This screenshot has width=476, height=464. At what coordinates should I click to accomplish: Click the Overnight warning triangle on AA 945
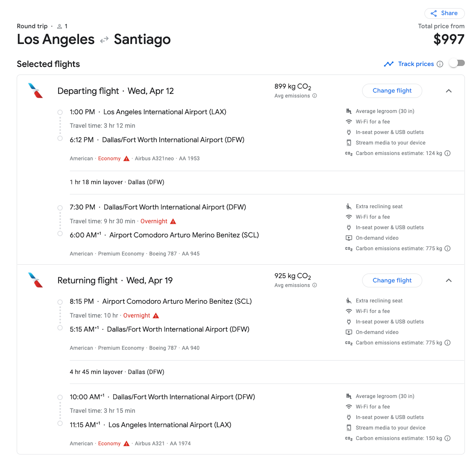[173, 221]
